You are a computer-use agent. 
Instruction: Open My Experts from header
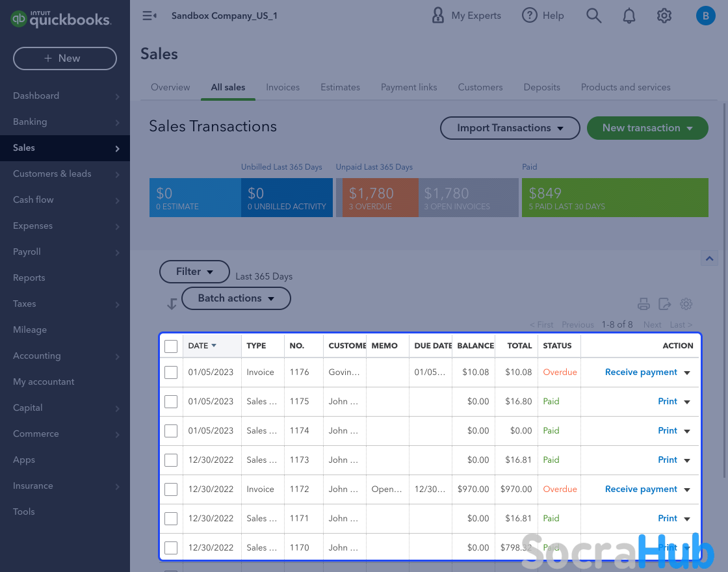[467, 16]
